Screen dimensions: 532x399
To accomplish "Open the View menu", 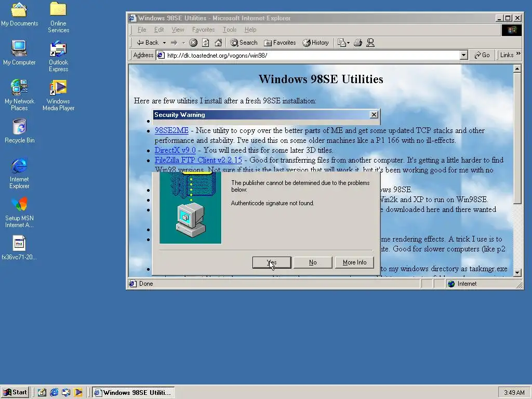I will [x=178, y=30].
